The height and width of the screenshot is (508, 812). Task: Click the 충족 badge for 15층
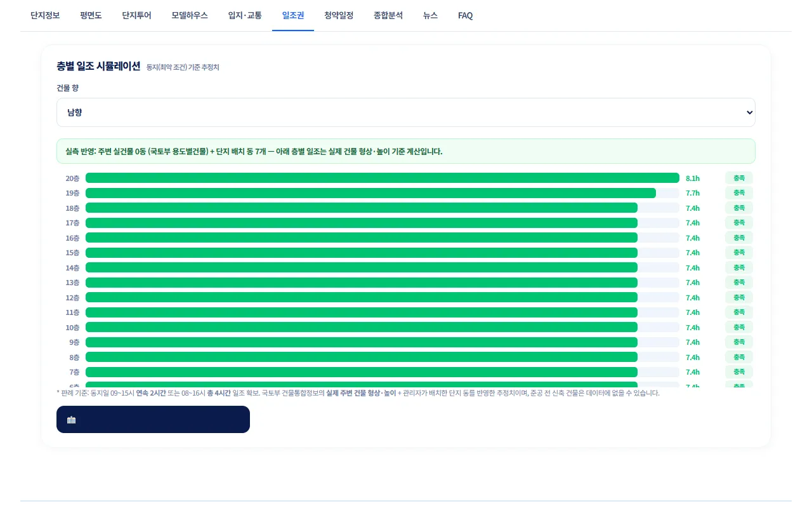[x=739, y=253]
